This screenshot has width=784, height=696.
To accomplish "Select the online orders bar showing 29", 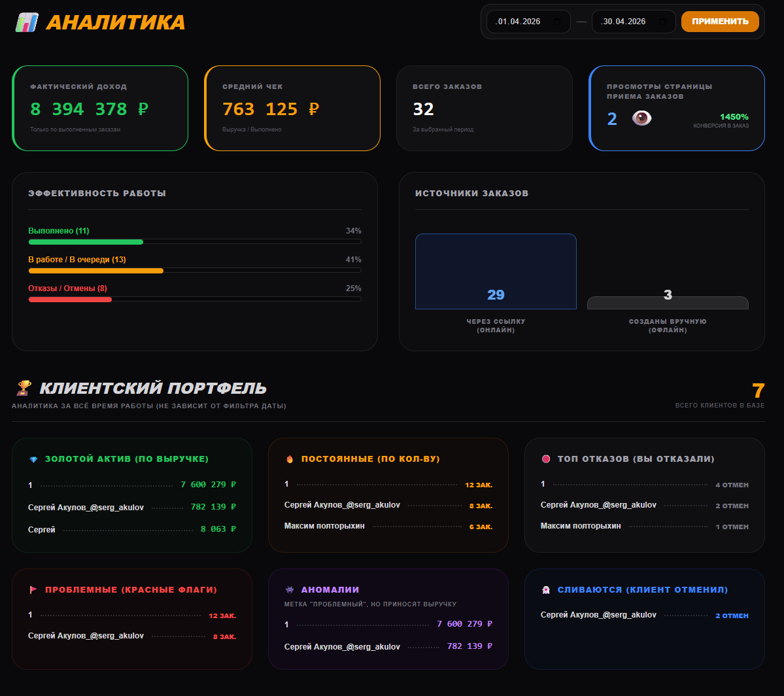I will (x=496, y=271).
